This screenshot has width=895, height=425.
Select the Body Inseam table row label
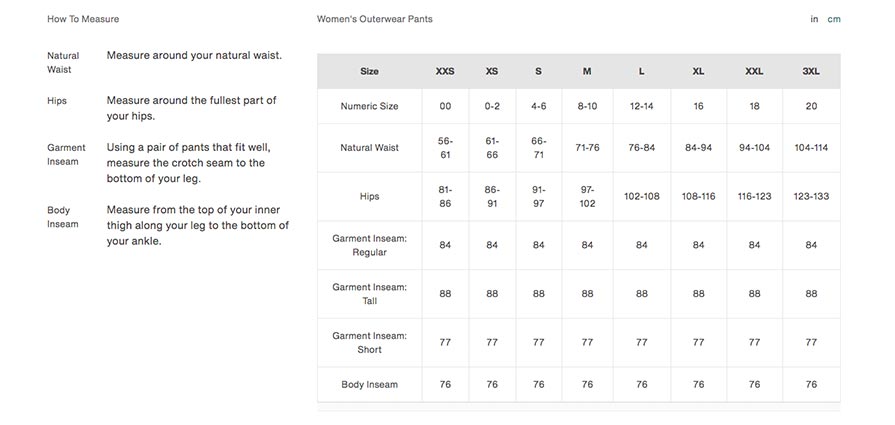(x=369, y=384)
